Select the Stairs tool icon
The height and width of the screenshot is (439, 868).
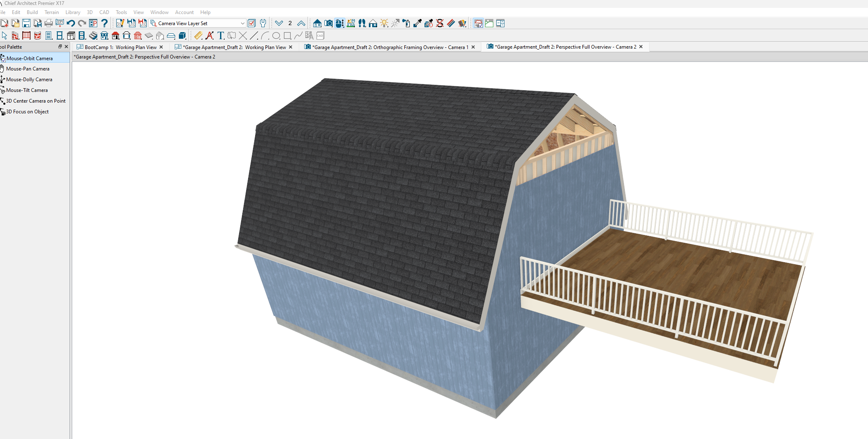click(93, 36)
